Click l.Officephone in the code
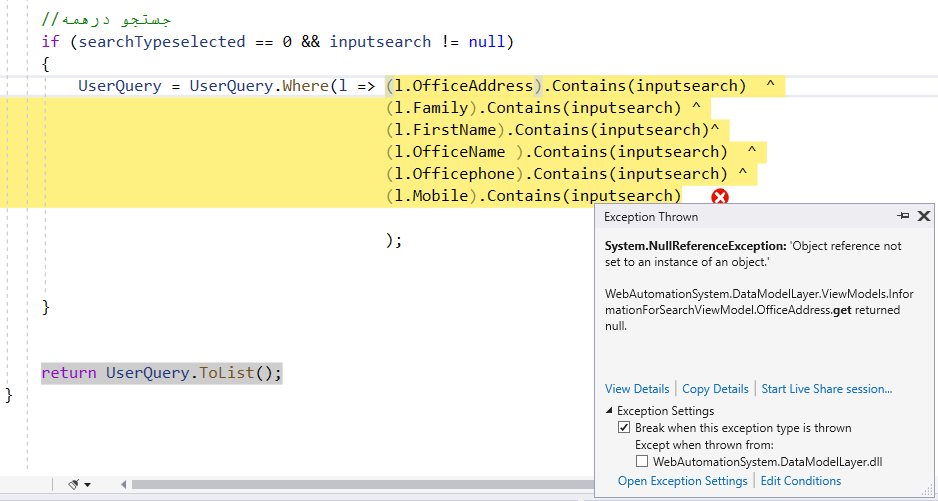 pyautogui.click(x=455, y=174)
